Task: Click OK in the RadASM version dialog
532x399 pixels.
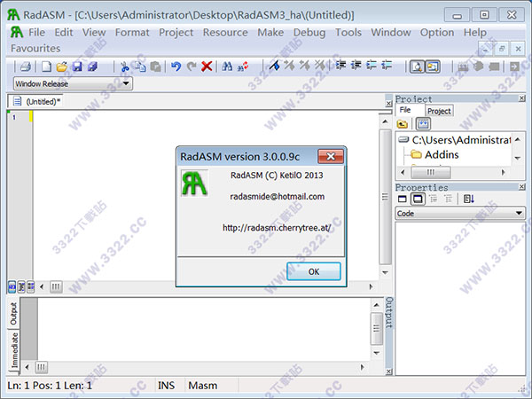Action: click(313, 271)
